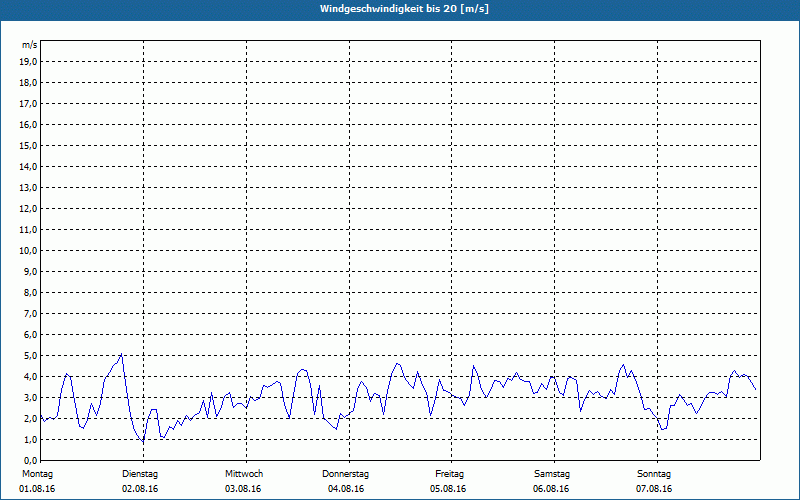Click the '17,0' y-axis label
The width and height of the screenshot is (800, 500).
(28, 104)
